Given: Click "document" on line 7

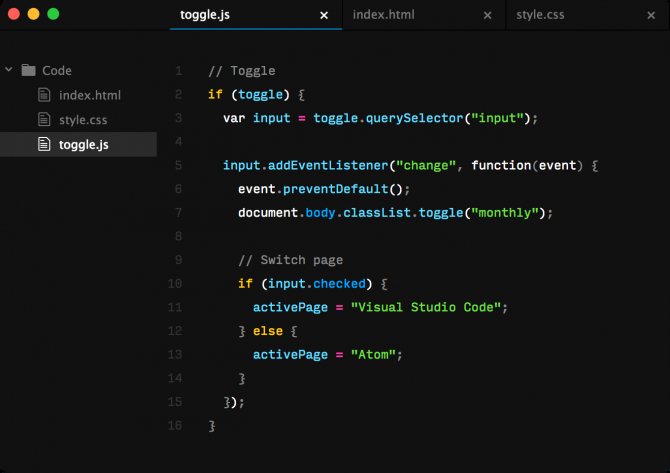Looking at the screenshot, I should (268, 212).
